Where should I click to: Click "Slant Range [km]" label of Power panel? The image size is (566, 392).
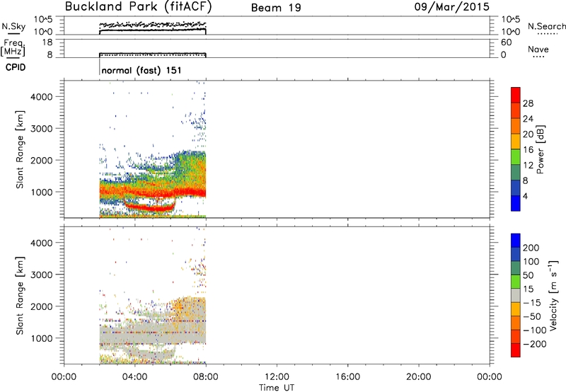(20, 149)
